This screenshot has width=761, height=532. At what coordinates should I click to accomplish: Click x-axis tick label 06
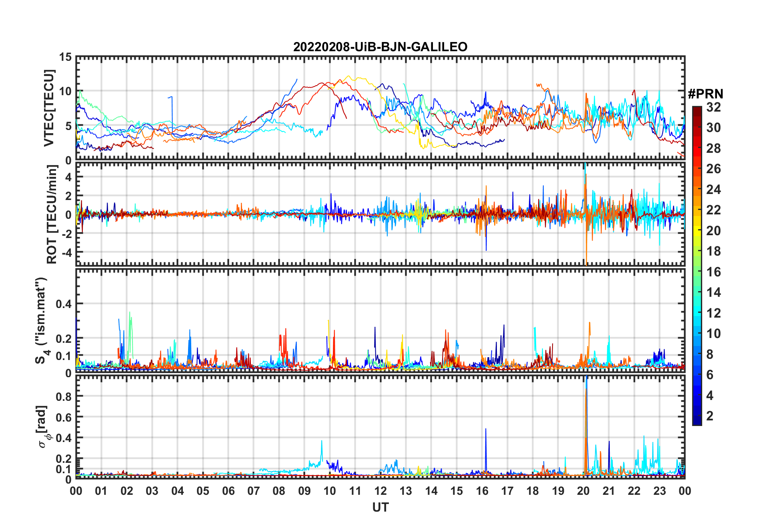(x=228, y=491)
